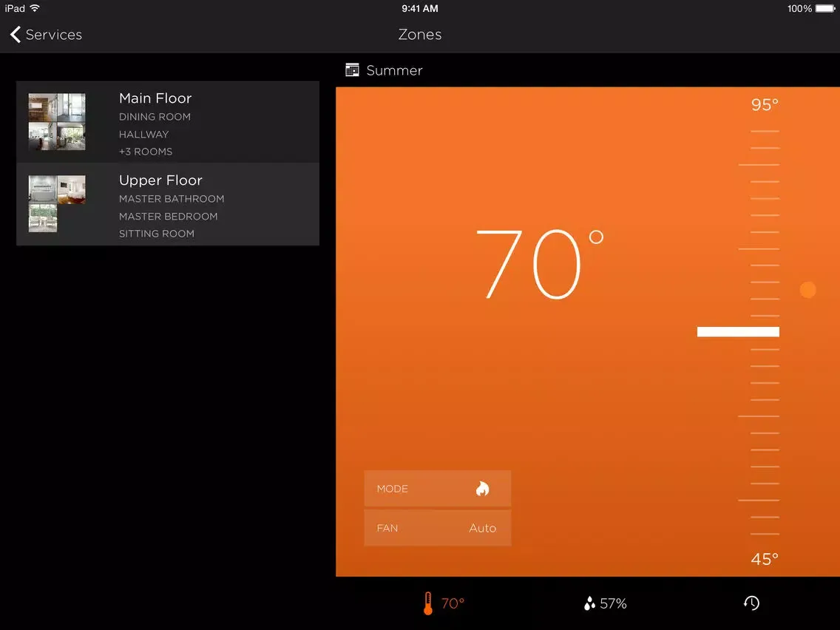Select the Upper Floor zone
840x630 pixels.
tap(168, 204)
